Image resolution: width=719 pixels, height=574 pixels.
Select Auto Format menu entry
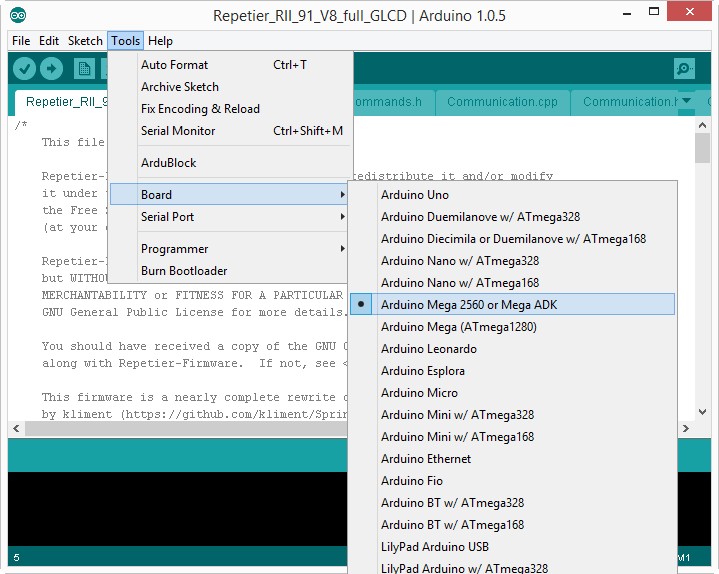(175, 65)
